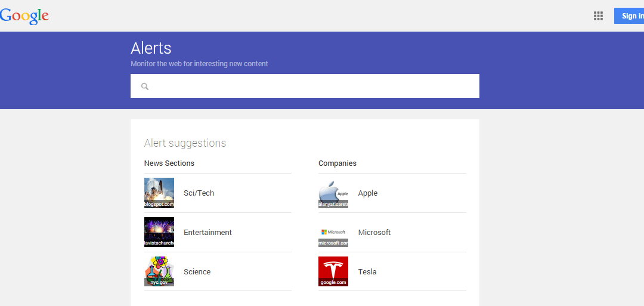Viewport: 644px width, 306px height.
Task: Click the Tesla logo thumbnail
Action: click(x=333, y=271)
